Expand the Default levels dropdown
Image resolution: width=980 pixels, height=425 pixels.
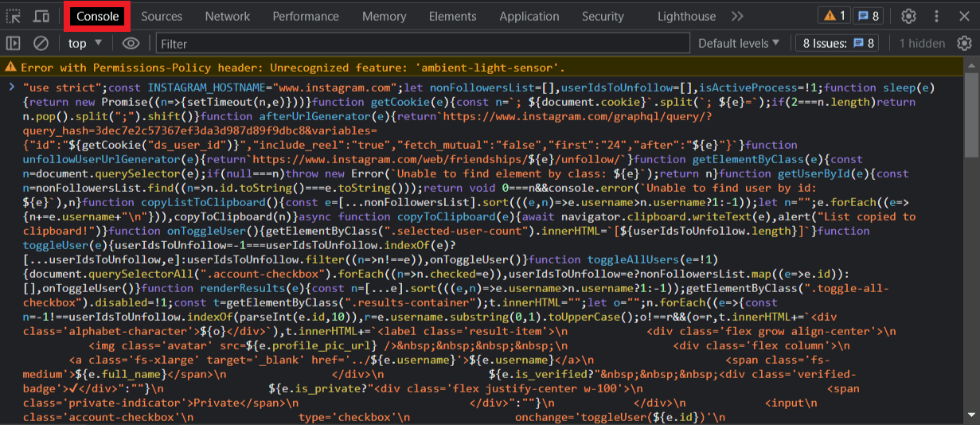coord(739,43)
